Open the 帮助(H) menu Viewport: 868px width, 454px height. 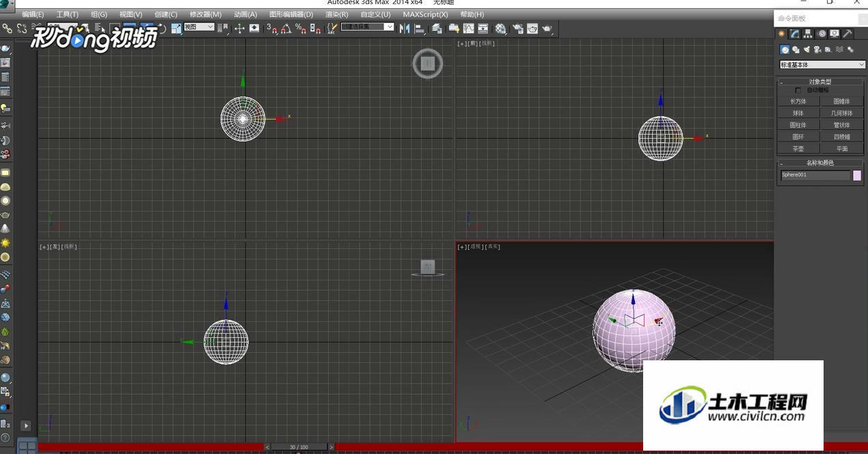(x=472, y=14)
